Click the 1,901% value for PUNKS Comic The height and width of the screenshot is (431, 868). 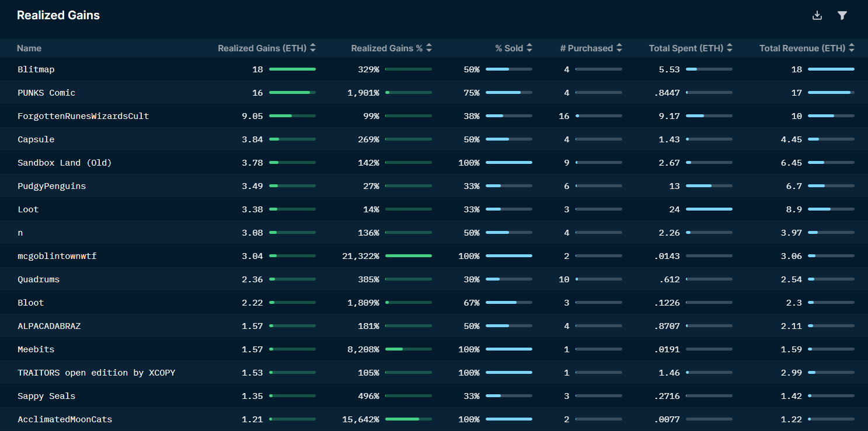tap(363, 93)
